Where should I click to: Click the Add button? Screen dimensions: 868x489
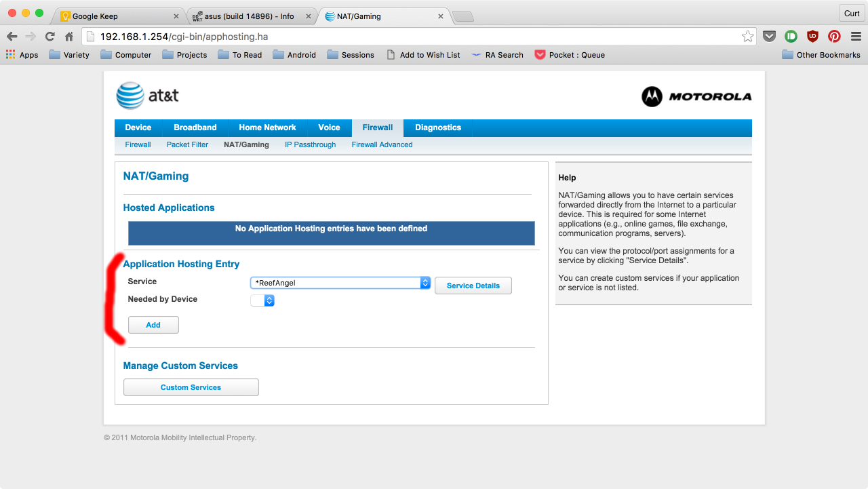pos(153,325)
